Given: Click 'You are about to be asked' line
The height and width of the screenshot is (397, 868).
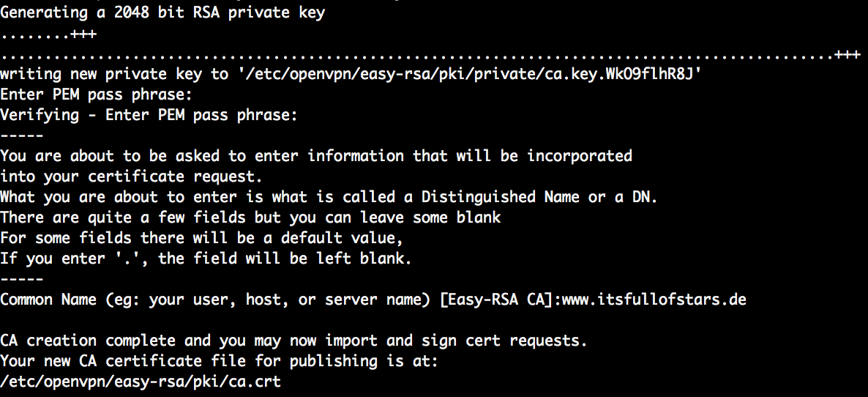Looking at the screenshot, I should (316, 156).
